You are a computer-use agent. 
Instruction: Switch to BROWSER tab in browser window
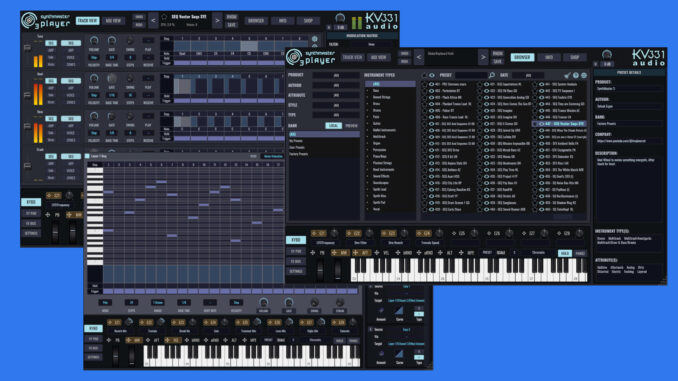[x=522, y=57]
